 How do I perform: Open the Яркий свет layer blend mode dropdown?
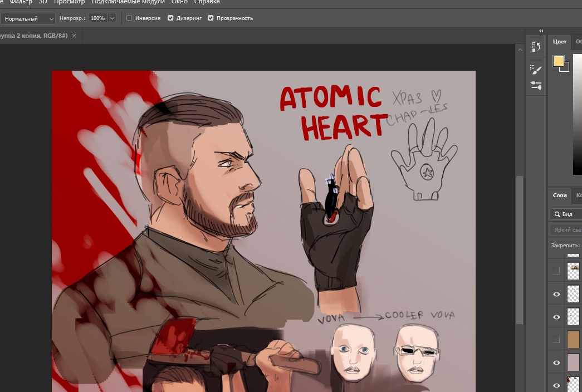[566, 230]
